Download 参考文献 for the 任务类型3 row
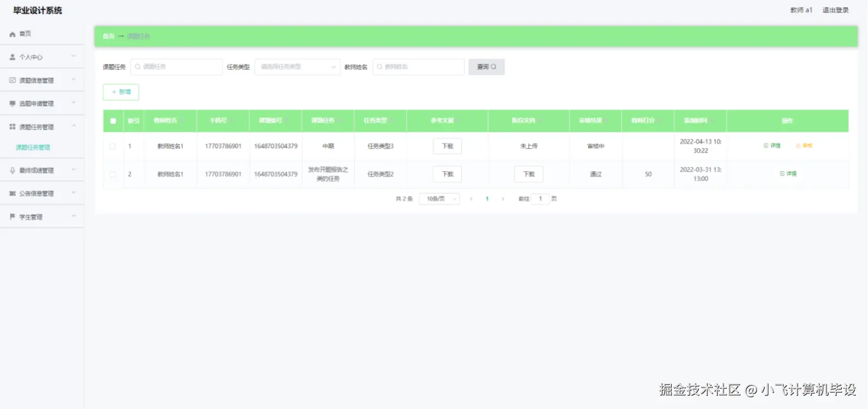 pyautogui.click(x=447, y=147)
